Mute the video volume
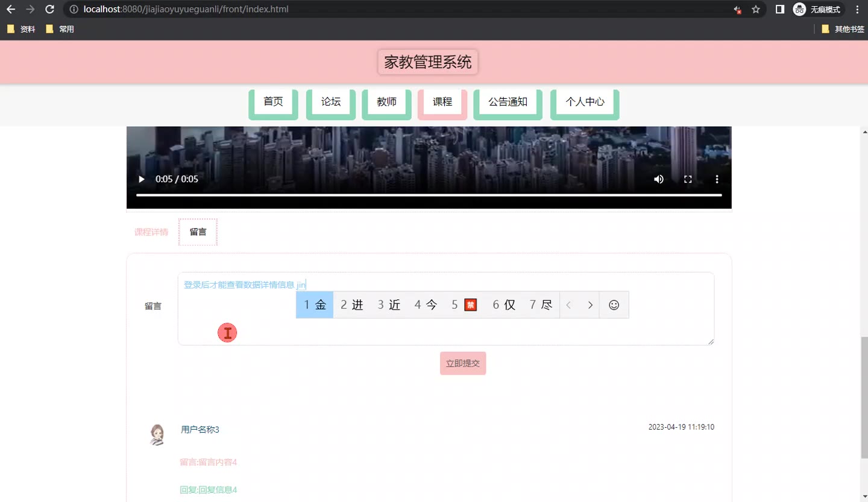 [x=659, y=179]
